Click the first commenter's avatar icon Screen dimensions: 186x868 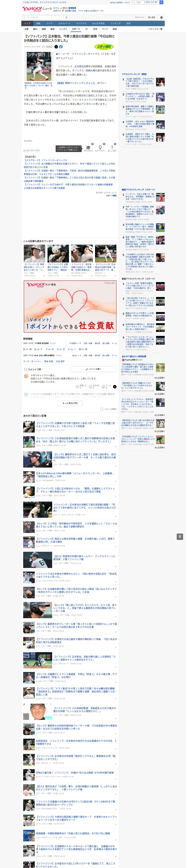[x=26, y=376]
